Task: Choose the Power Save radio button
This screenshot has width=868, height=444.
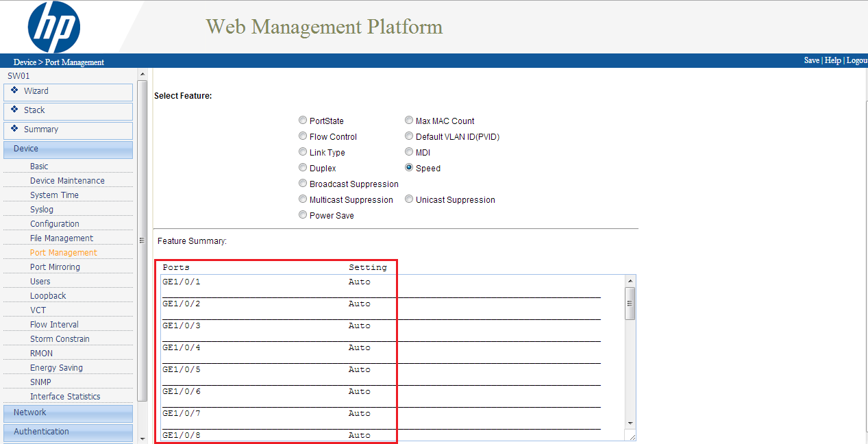Action: click(303, 215)
